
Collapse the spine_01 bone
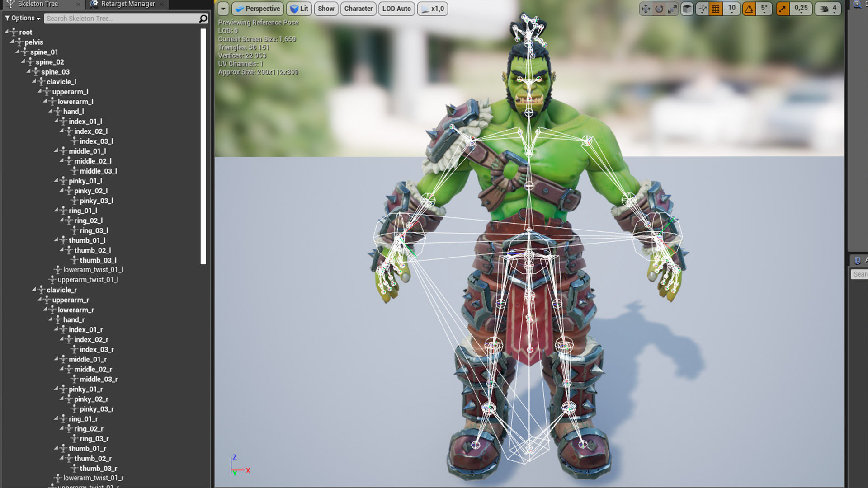pyautogui.click(x=17, y=51)
